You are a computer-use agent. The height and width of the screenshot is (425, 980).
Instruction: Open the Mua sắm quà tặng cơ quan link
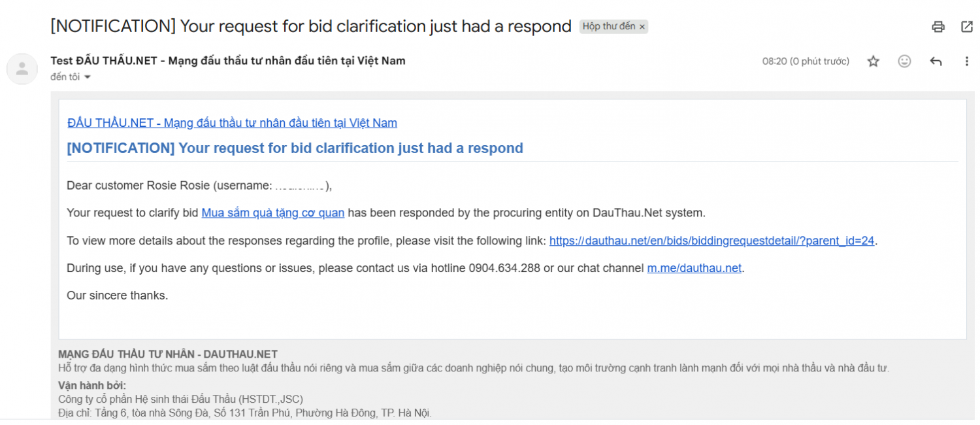pyautogui.click(x=272, y=212)
